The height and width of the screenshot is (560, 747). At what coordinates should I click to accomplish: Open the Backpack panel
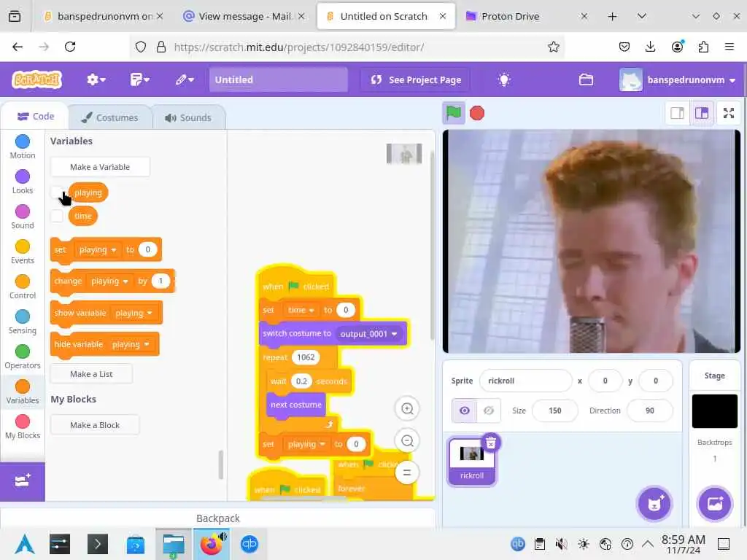217,518
